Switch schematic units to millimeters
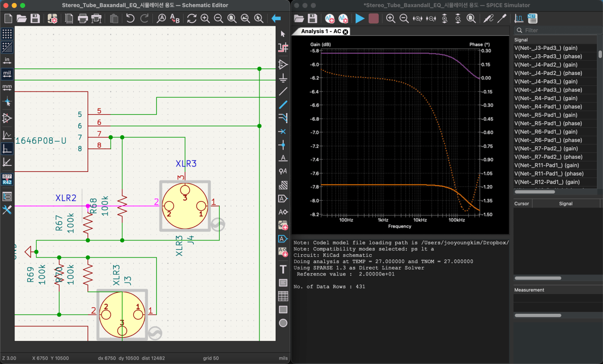The image size is (603, 364). pos(7,86)
